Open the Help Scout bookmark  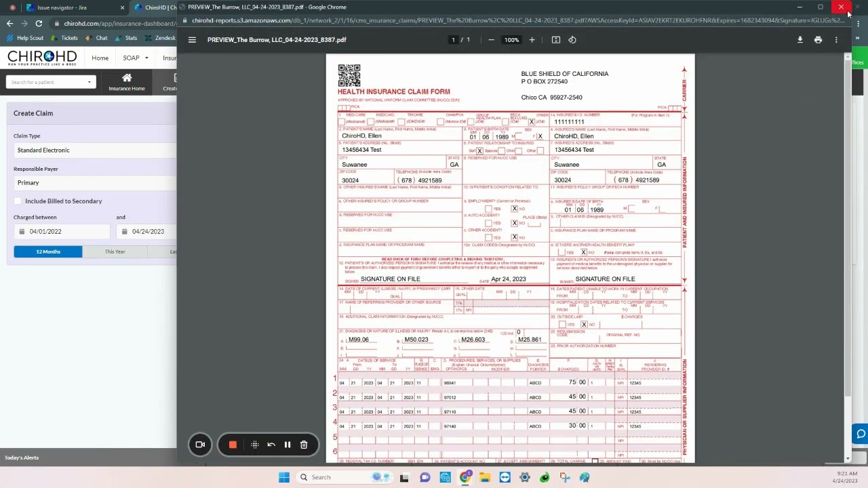click(x=25, y=38)
